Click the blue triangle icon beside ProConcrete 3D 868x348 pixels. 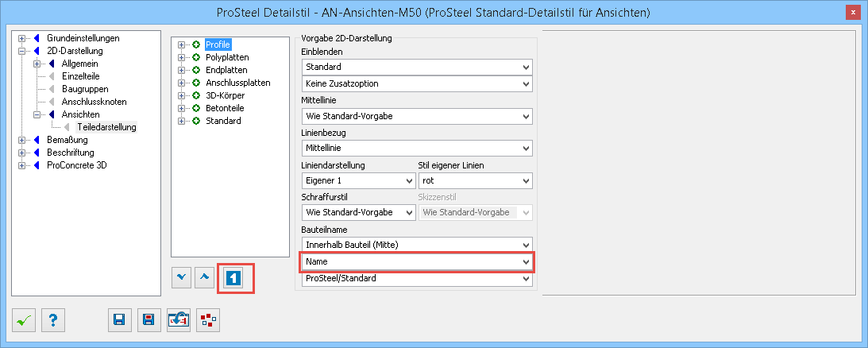[37, 165]
